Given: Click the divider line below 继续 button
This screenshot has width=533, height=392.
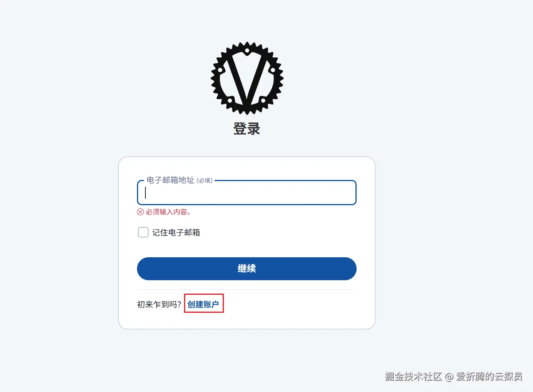Looking at the screenshot, I should (247, 290).
